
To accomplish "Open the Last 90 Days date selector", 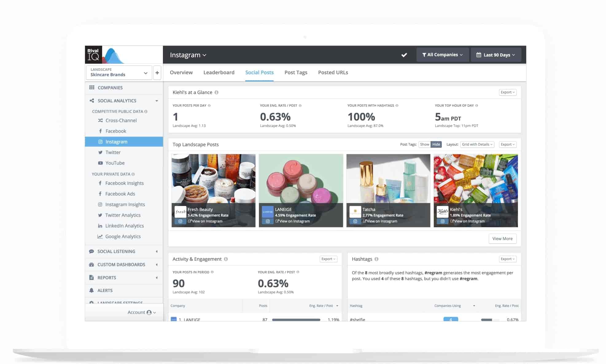I will click(x=495, y=55).
